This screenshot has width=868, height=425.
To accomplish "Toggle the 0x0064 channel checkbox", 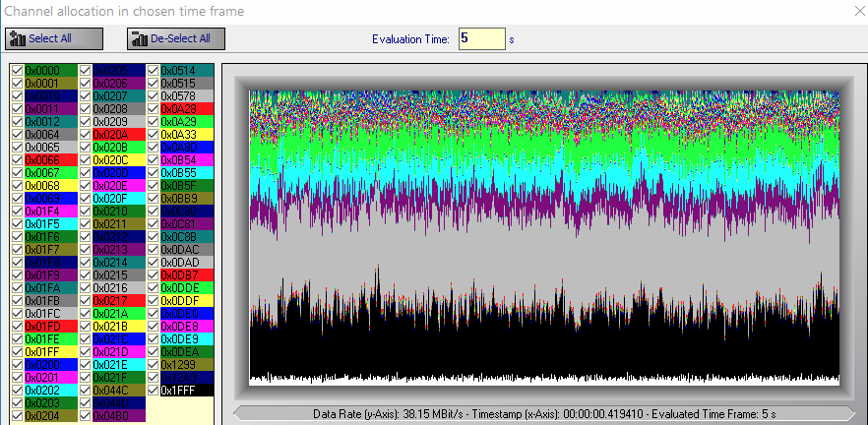I will click(17, 135).
